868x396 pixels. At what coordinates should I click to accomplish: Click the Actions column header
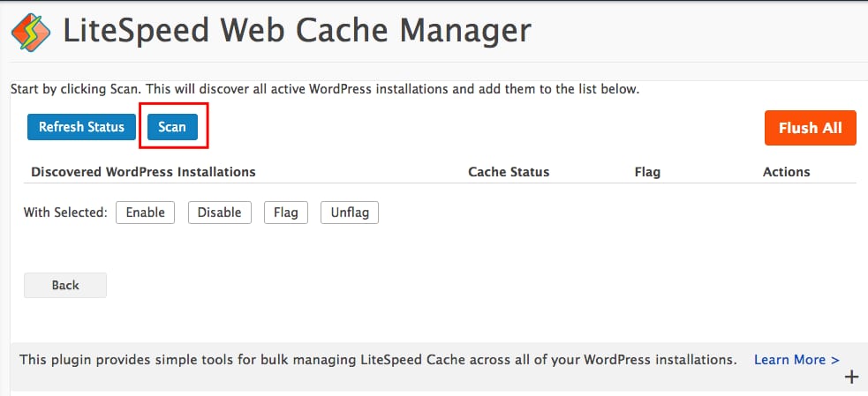click(x=786, y=172)
